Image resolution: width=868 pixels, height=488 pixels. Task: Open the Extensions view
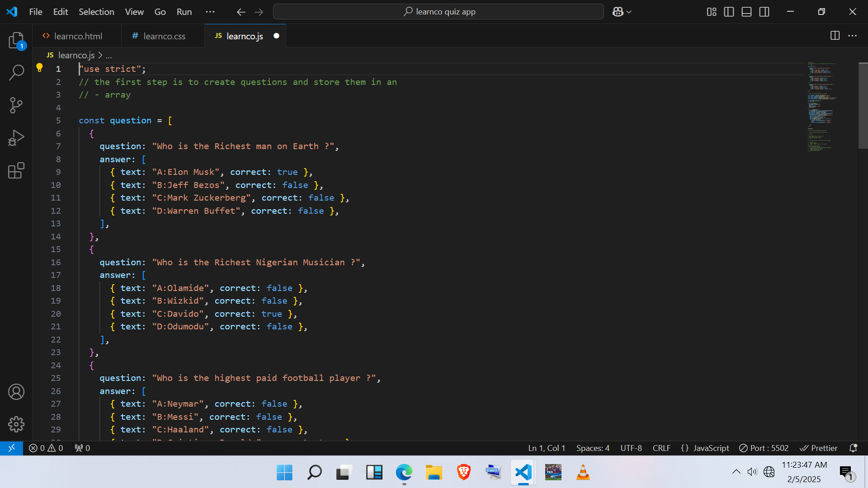click(x=16, y=170)
